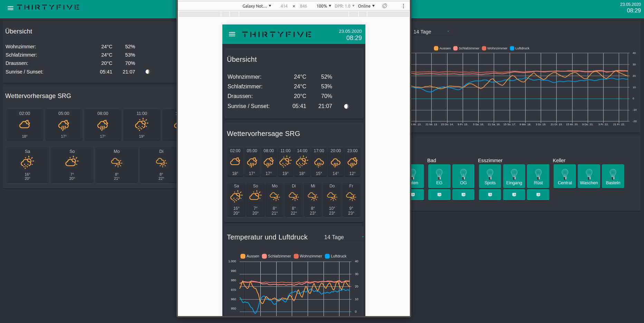Click 08:00 forecast card in background dashboard
Viewport: 644px width, 323px height.
tap(103, 125)
